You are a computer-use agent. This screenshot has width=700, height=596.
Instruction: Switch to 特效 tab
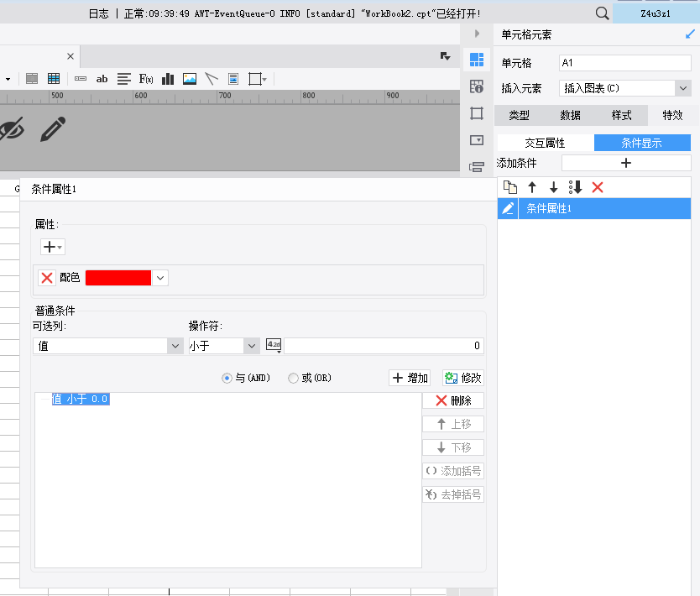(x=673, y=116)
